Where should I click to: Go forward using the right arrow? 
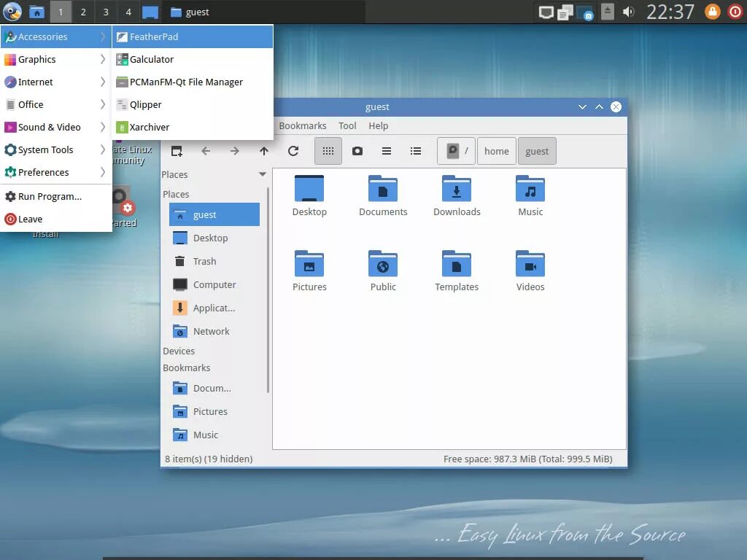tap(235, 151)
